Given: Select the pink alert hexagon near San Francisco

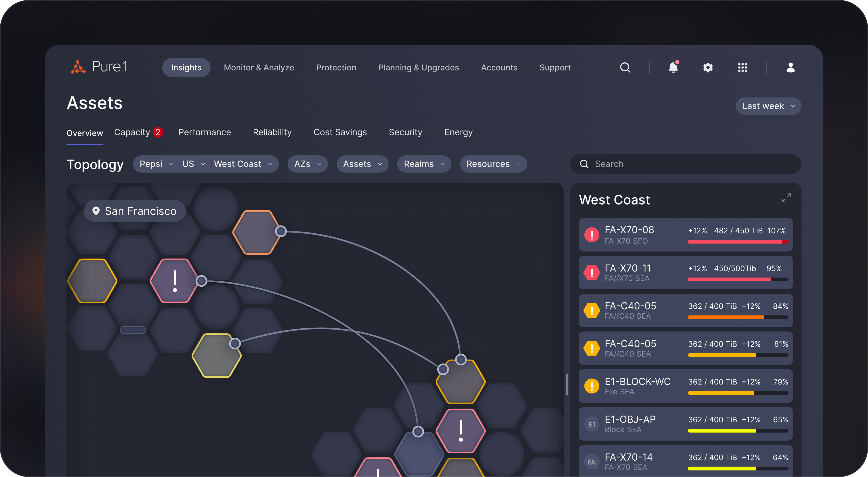Looking at the screenshot, I should click(x=175, y=280).
